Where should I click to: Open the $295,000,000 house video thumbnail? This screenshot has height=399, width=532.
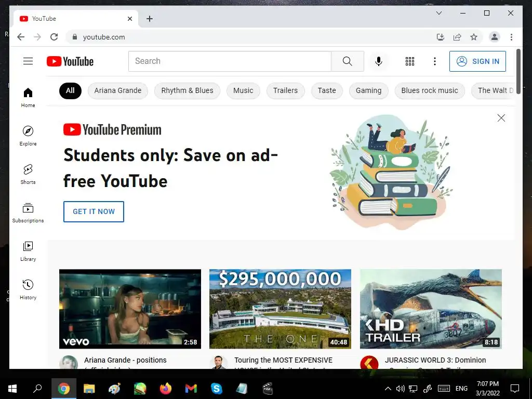(280, 309)
